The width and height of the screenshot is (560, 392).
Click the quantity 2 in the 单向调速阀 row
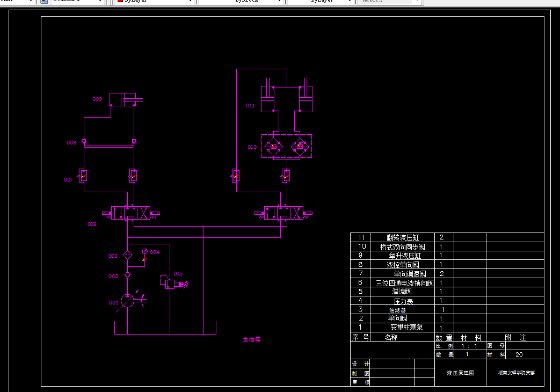point(441,274)
